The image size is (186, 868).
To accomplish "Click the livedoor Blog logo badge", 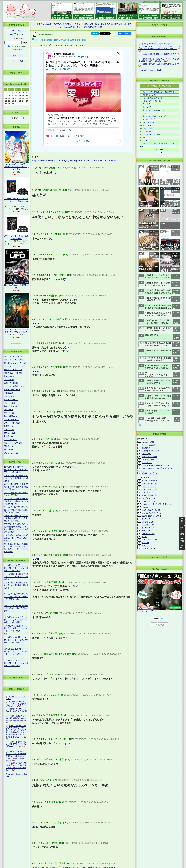I will [x=159, y=618].
